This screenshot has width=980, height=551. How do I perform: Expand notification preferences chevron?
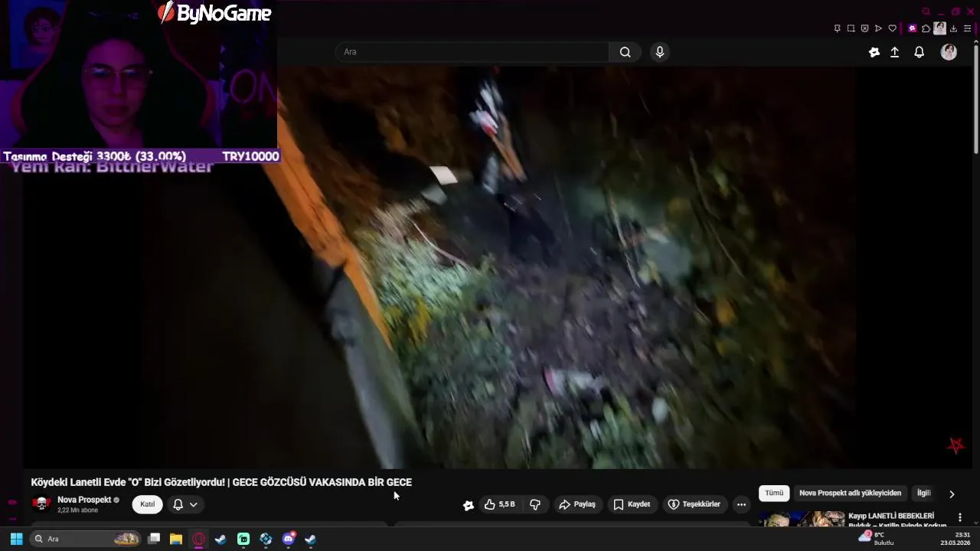(x=194, y=504)
